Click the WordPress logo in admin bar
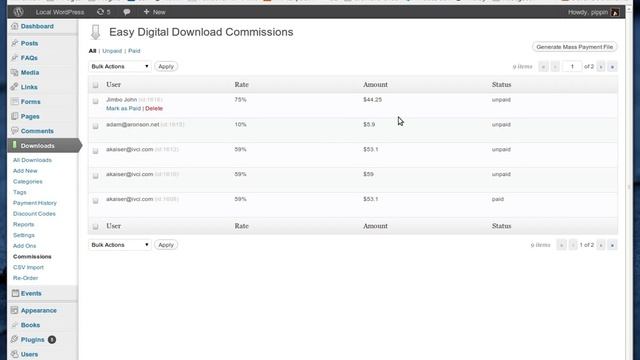The width and height of the screenshot is (640, 360). (x=18, y=12)
